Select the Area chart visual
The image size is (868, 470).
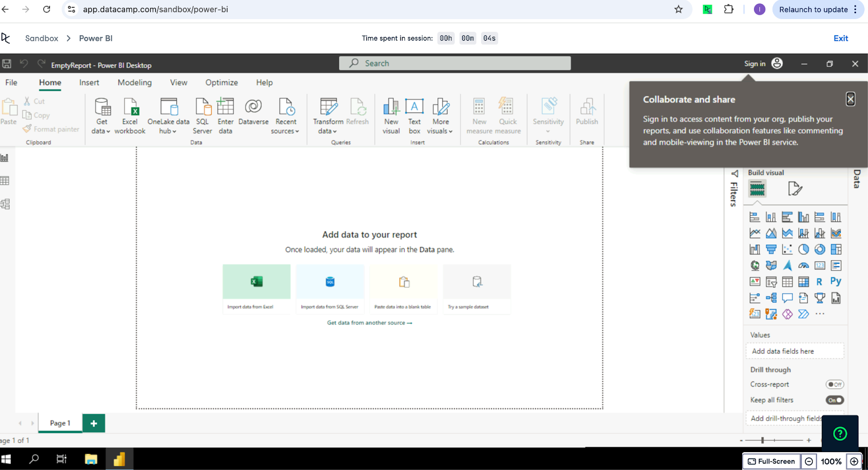click(x=771, y=233)
